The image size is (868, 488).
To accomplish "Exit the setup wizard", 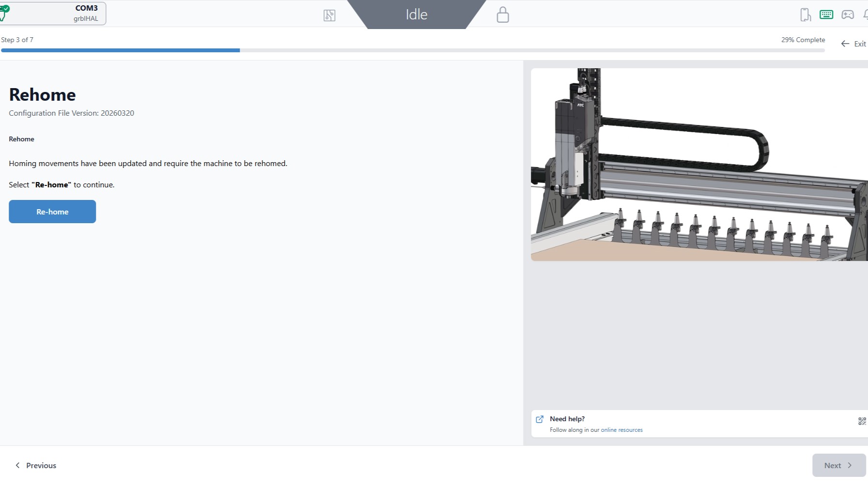I will point(853,44).
